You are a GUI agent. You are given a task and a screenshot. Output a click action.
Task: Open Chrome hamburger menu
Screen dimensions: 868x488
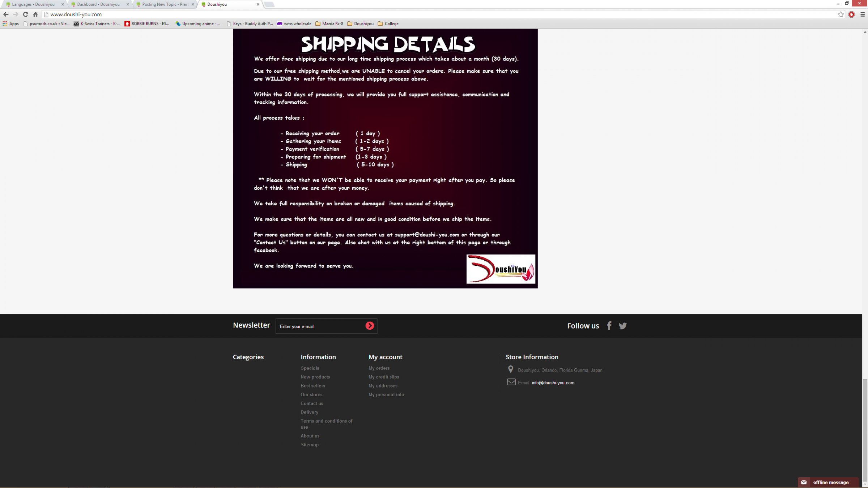(863, 14)
